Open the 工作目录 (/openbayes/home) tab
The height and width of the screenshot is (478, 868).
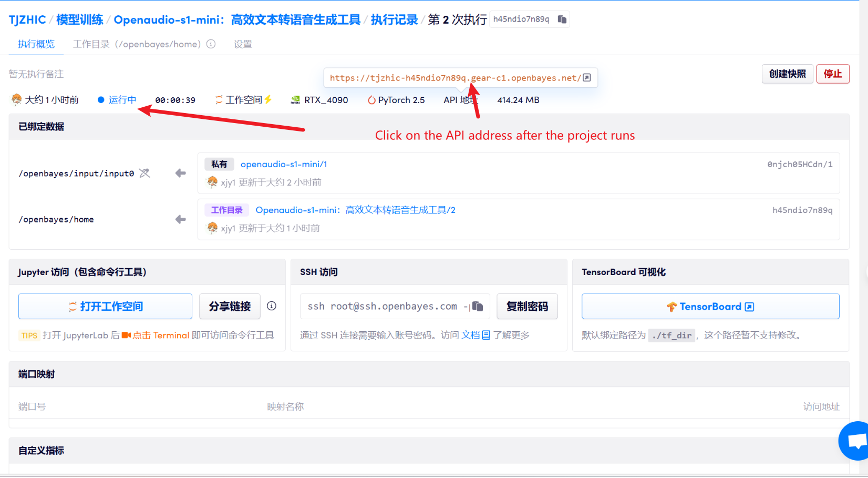[x=137, y=44]
